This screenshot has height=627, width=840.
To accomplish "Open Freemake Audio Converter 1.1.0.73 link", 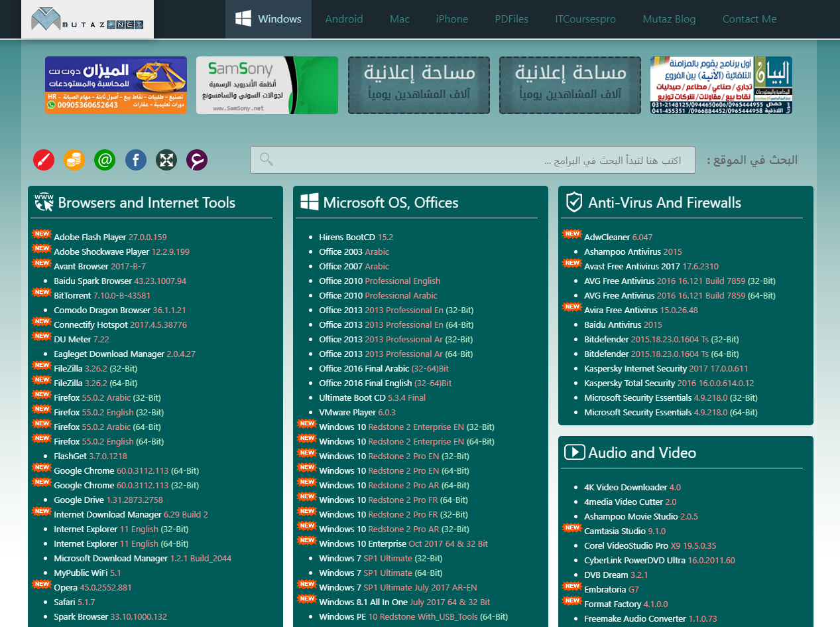I will 650,618.
